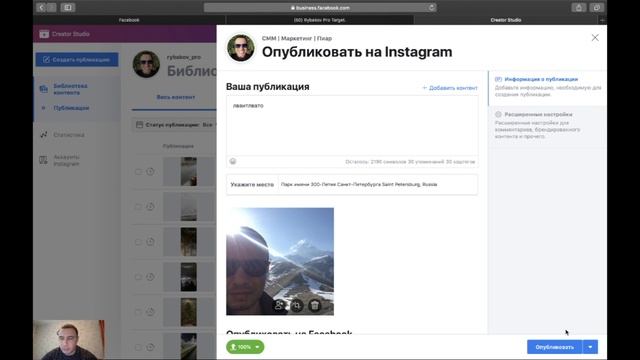Click the business.facebook.com address bar
640x360 pixels.
(x=320, y=7)
